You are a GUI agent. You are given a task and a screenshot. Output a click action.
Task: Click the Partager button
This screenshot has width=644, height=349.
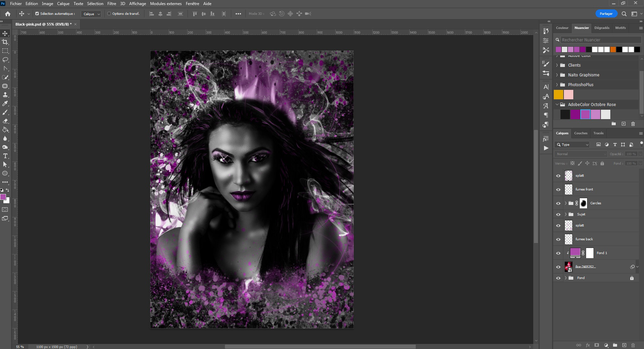pos(606,14)
